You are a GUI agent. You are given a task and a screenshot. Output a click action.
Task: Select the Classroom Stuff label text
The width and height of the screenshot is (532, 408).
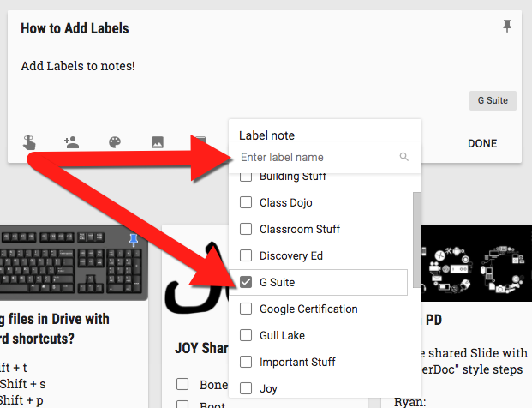point(300,229)
